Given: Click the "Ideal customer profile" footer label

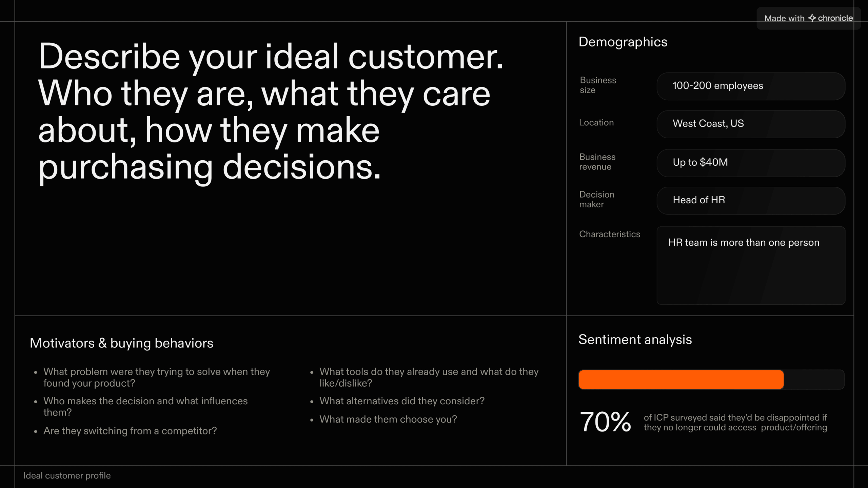Looking at the screenshot, I should click(67, 476).
